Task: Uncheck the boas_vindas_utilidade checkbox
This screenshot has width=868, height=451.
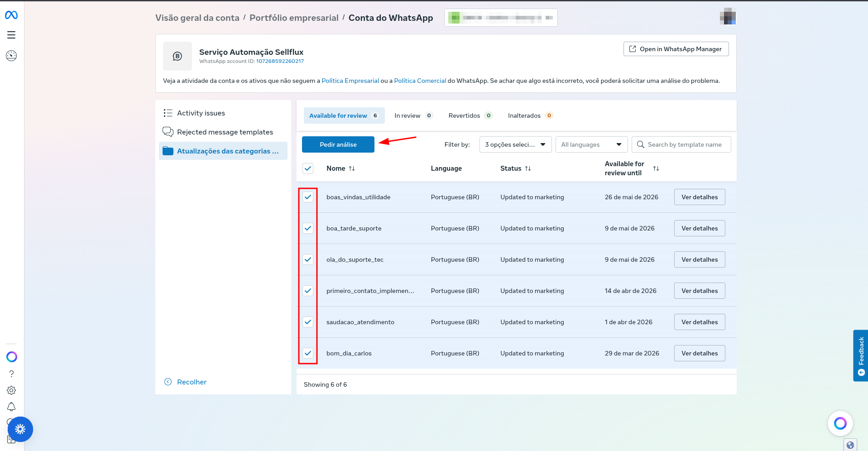Action: [308, 197]
